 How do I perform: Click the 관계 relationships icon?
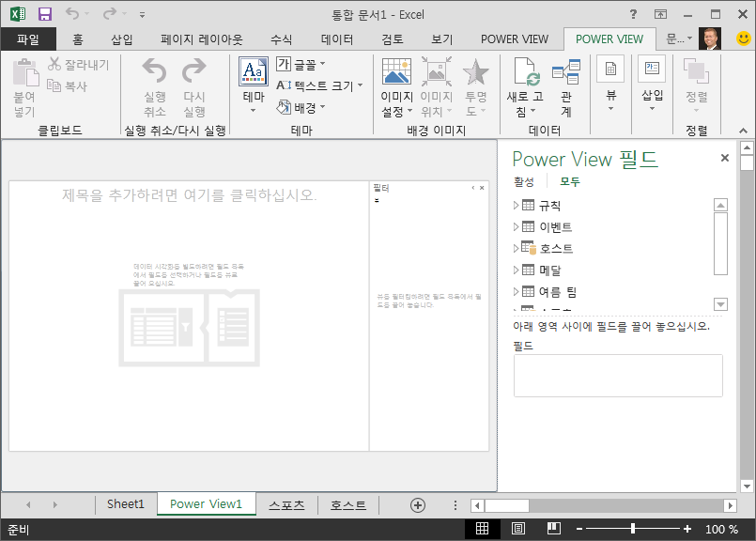tap(566, 71)
